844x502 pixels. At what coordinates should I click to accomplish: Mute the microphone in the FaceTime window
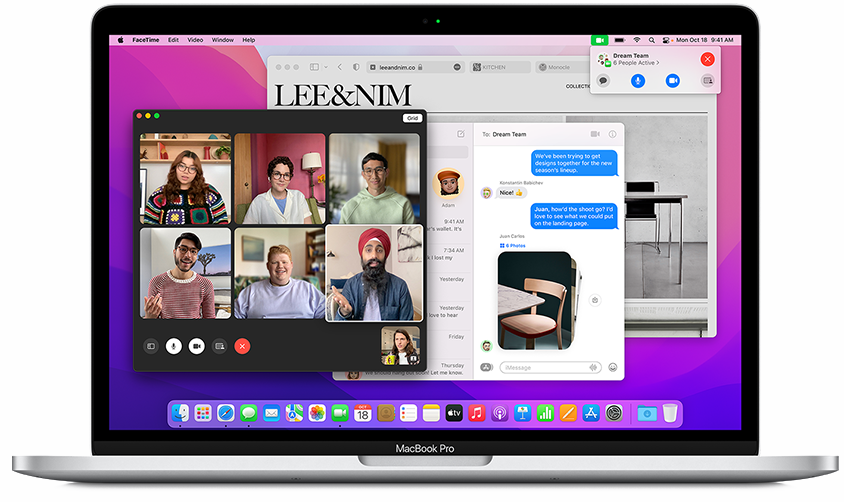(x=174, y=346)
